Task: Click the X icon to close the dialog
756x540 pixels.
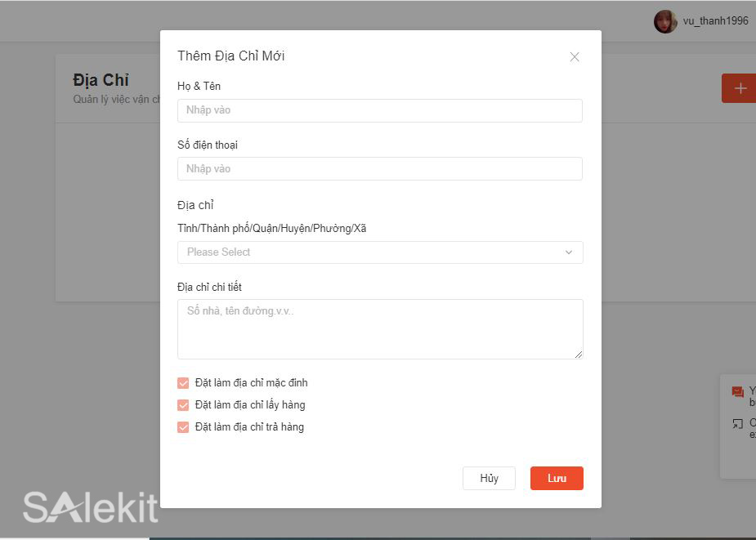Action: click(x=575, y=56)
